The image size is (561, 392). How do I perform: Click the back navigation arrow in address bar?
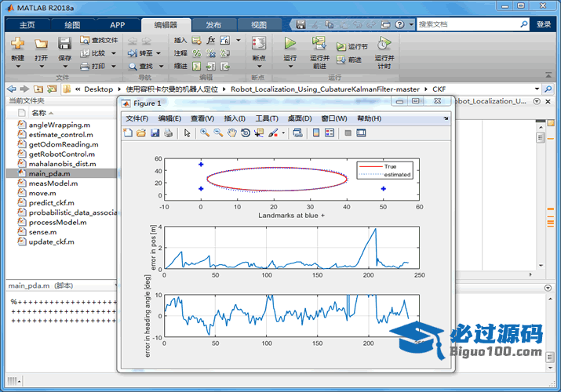[x=12, y=89]
